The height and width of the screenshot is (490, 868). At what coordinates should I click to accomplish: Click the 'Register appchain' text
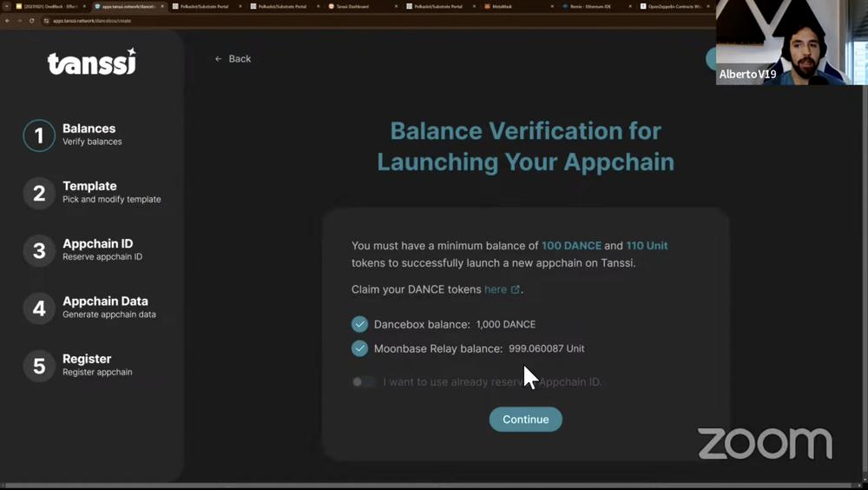coord(97,373)
